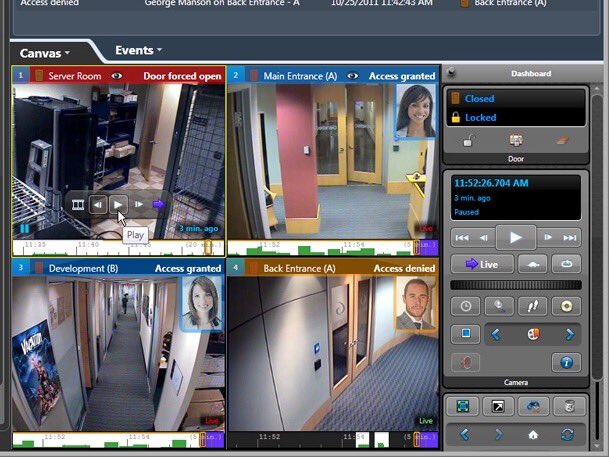The width and height of the screenshot is (609, 457).
Task: Click the clock go-to-time icon
Action: (465, 306)
